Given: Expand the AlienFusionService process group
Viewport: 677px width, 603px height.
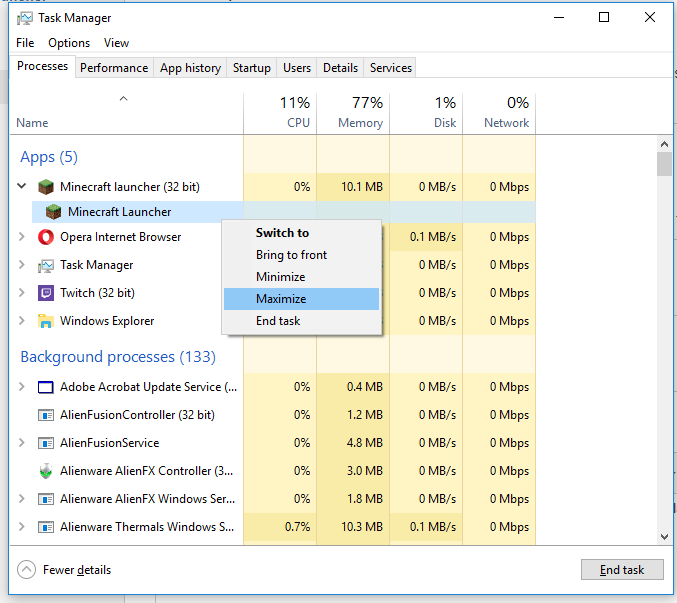Looking at the screenshot, I should coord(22,443).
